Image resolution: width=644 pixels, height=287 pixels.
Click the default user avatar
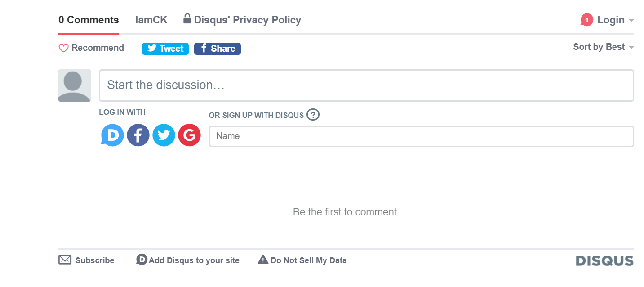[x=75, y=85]
